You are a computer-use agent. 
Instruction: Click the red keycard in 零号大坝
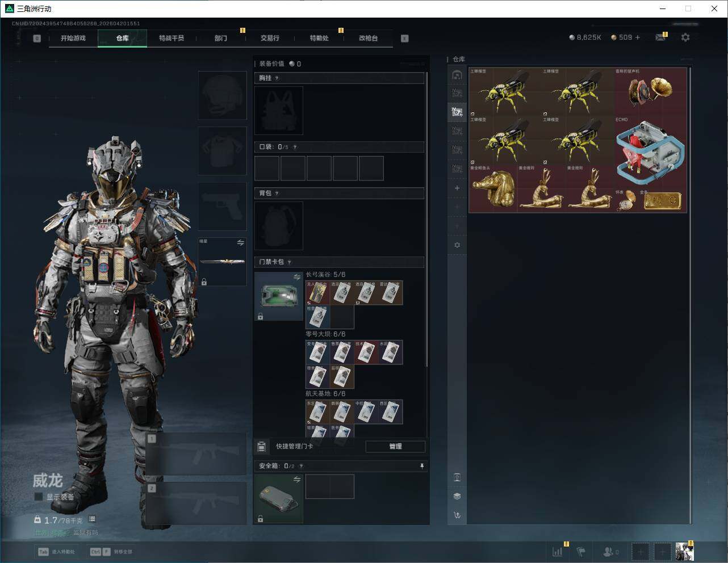[x=366, y=352]
